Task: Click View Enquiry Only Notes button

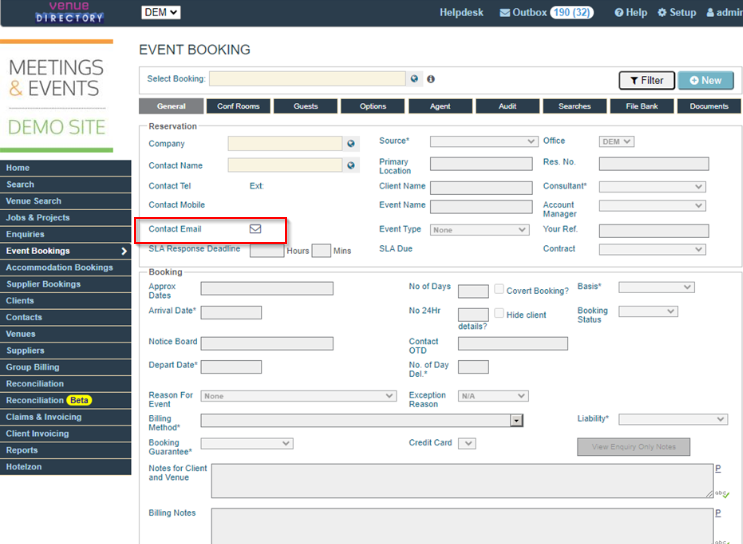Action: click(x=634, y=447)
